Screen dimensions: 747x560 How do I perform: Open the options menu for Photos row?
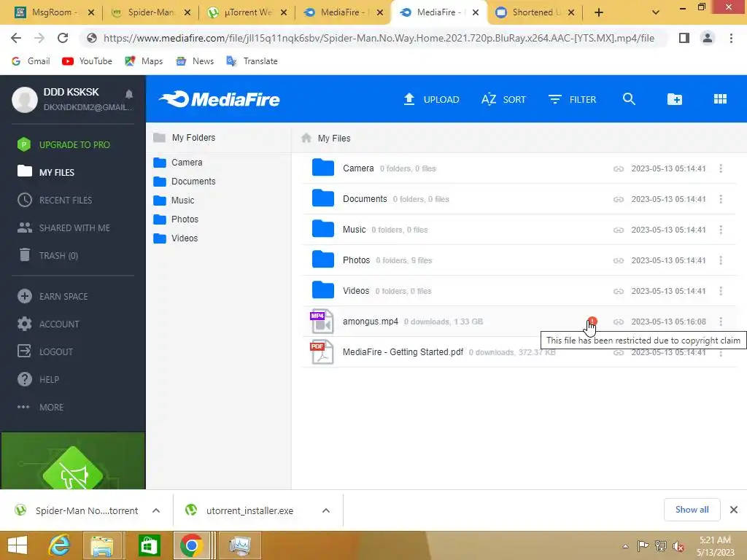point(721,260)
